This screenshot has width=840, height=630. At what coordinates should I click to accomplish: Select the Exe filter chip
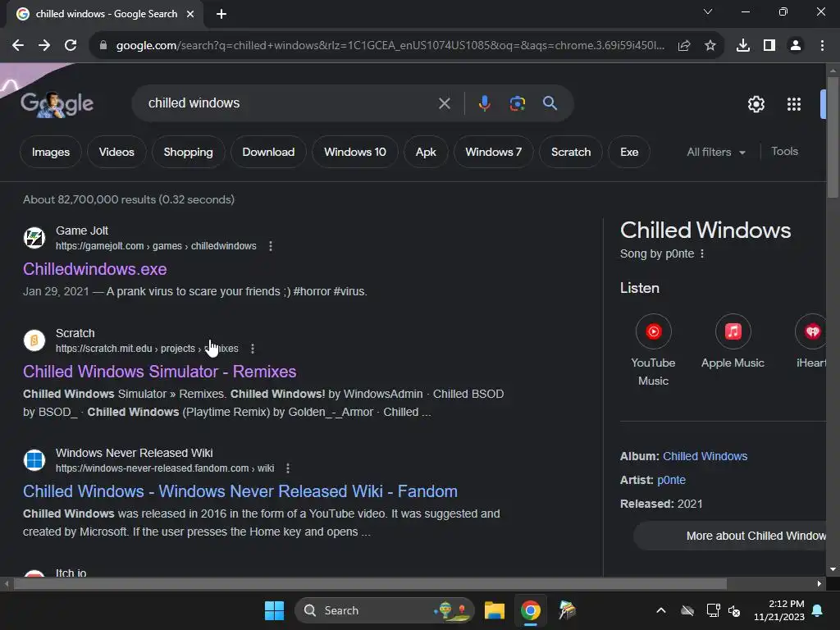(629, 152)
